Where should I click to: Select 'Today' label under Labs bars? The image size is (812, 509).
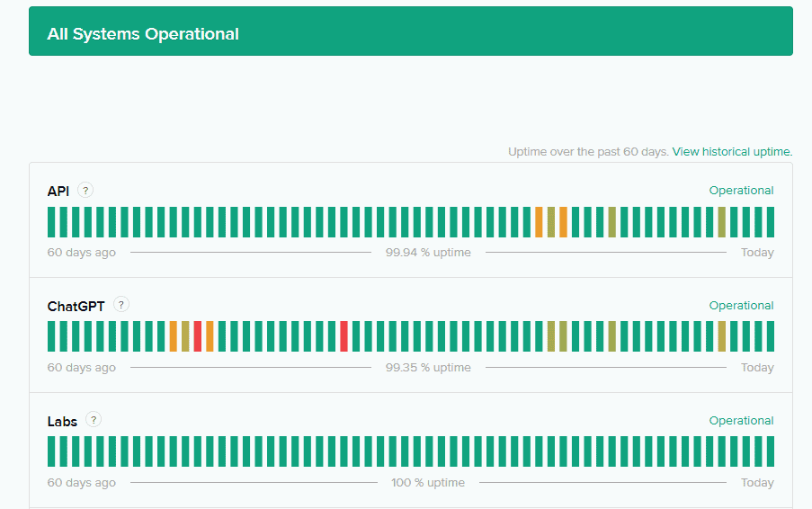tap(757, 483)
